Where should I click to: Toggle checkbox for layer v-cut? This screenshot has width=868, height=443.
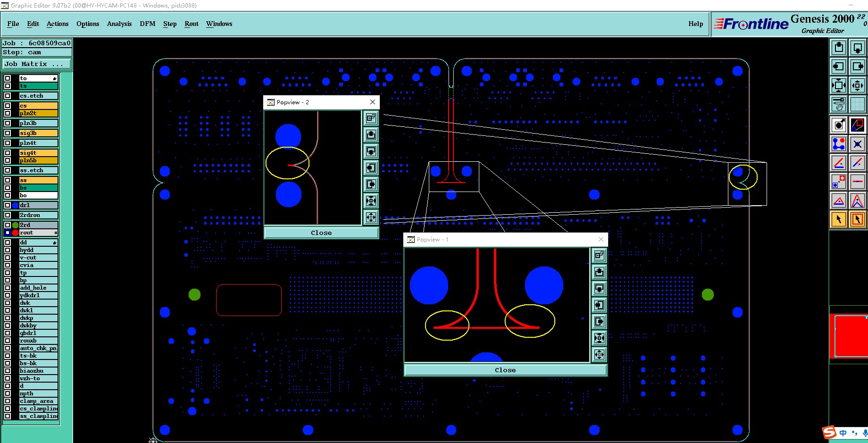(x=8, y=258)
